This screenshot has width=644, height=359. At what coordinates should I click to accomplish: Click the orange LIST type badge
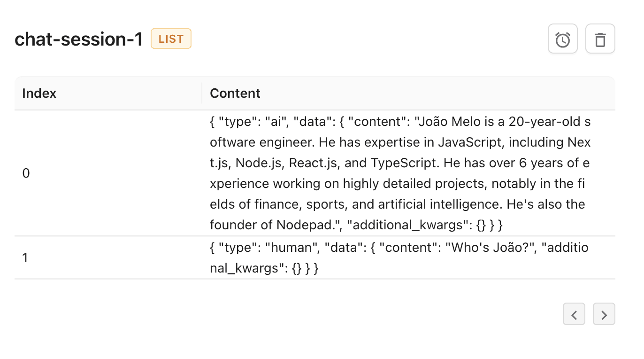(171, 39)
